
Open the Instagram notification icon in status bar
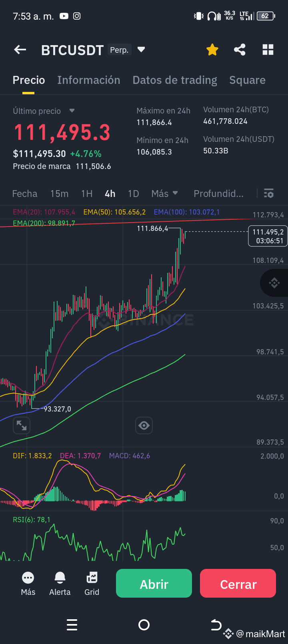(x=77, y=16)
